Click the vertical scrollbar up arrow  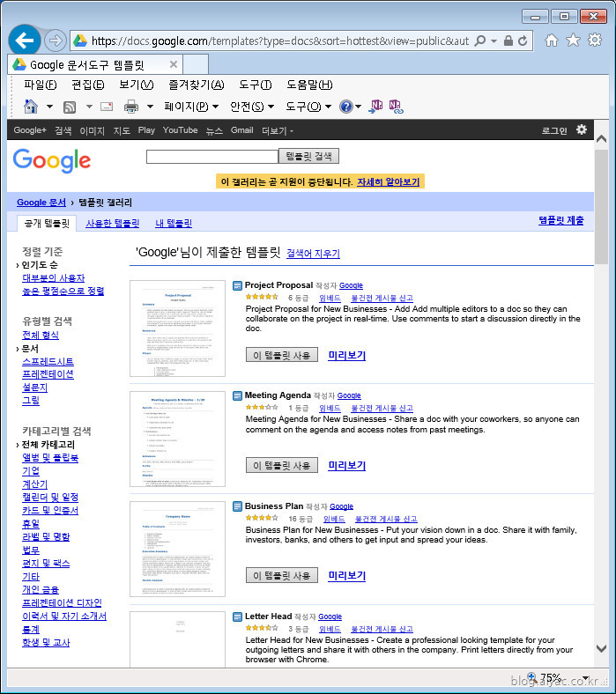(601, 139)
